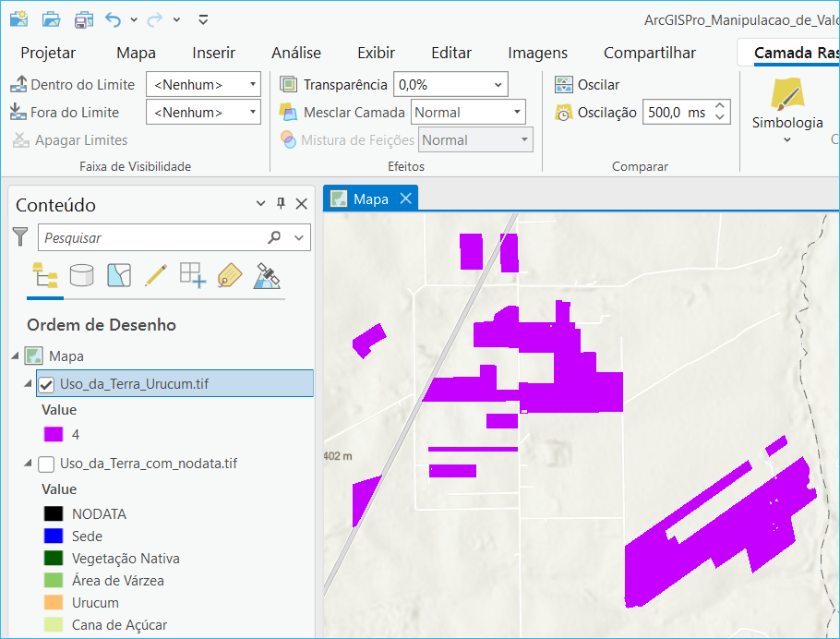Open the Editar ribbon tab
The width and height of the screenshot is (840, 639).
[x=451, y=53]
